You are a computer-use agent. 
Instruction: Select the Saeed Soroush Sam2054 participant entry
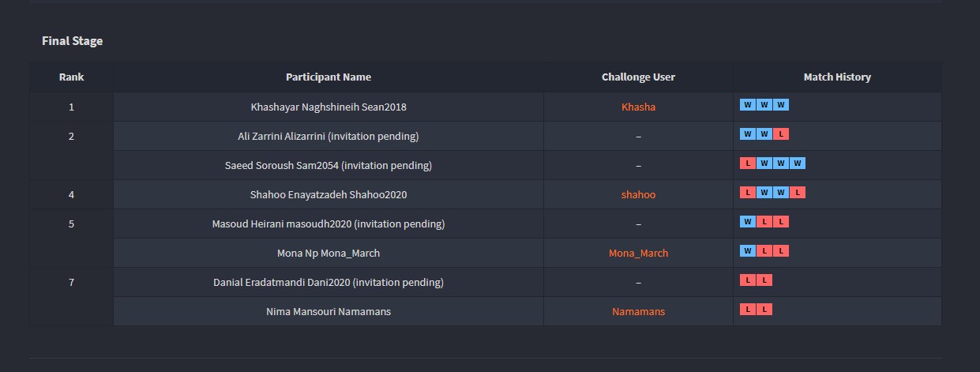click(328, 166)
